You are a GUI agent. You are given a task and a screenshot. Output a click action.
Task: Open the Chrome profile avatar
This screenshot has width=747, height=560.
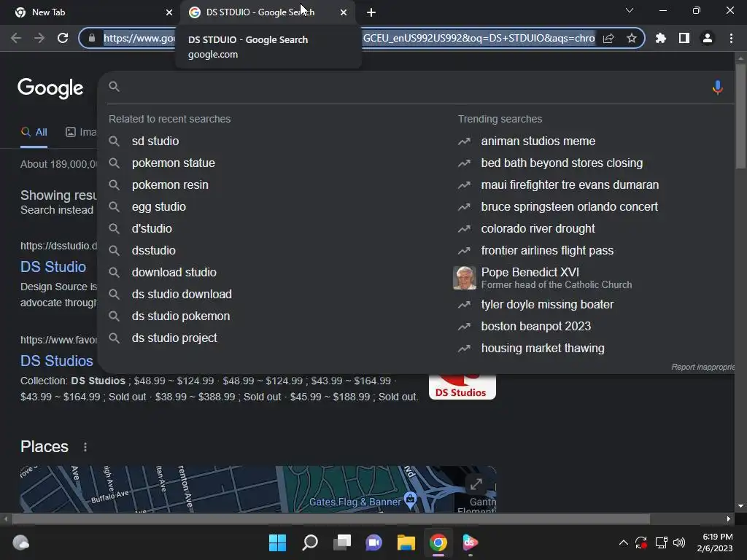point(708,38)
